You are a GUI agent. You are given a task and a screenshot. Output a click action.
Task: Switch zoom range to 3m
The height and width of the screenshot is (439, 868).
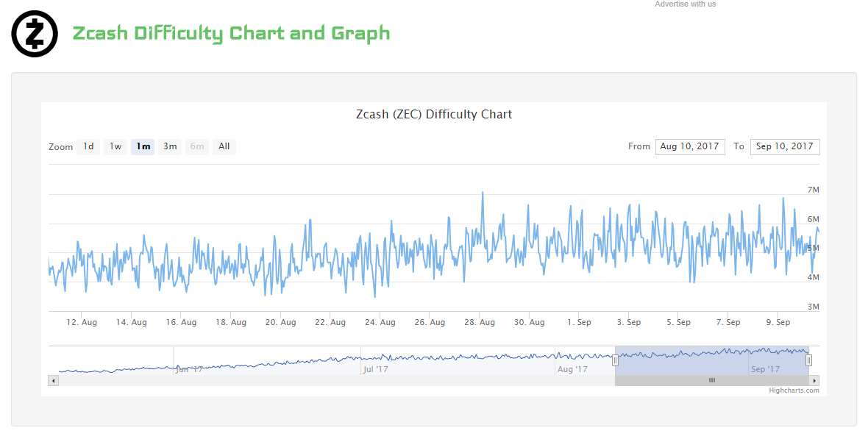(170, 147)
